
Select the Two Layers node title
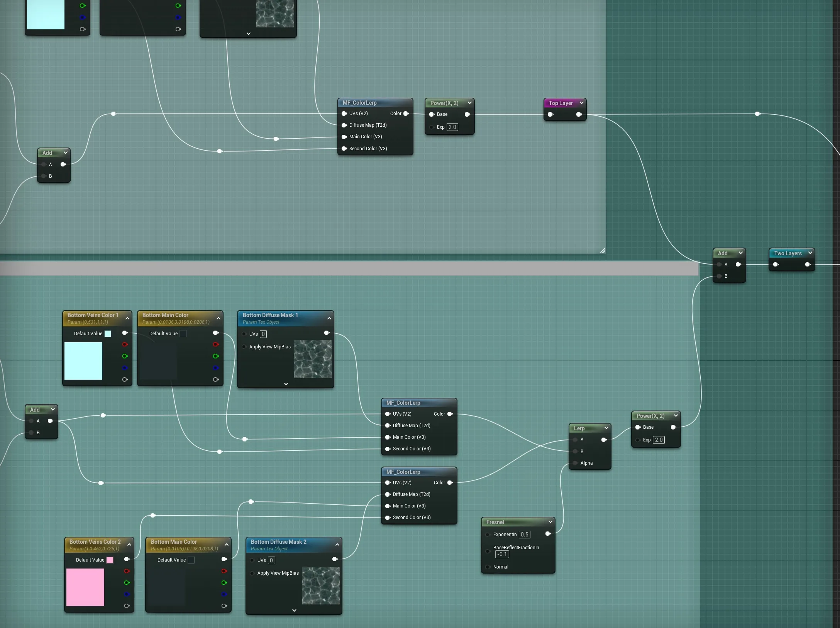[x=788, y=253]
